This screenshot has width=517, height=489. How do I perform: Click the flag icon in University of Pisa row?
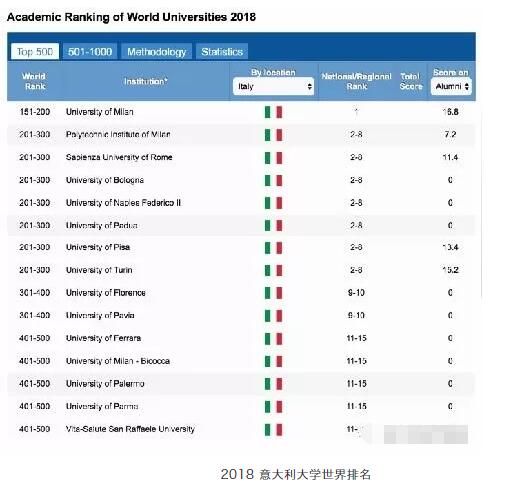273,248
